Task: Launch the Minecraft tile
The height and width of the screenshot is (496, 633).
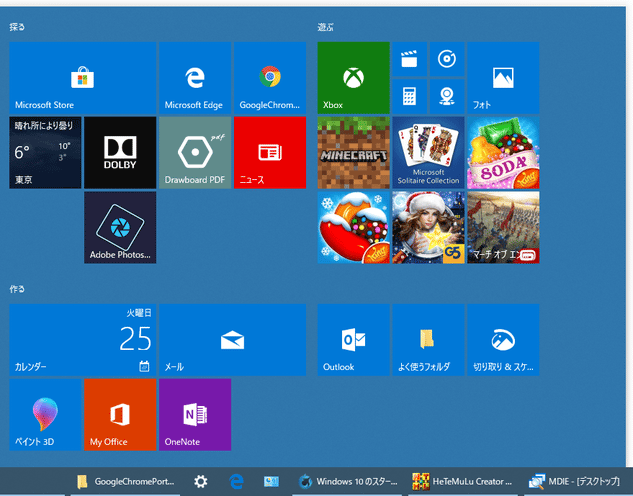Action: (353, 153)
